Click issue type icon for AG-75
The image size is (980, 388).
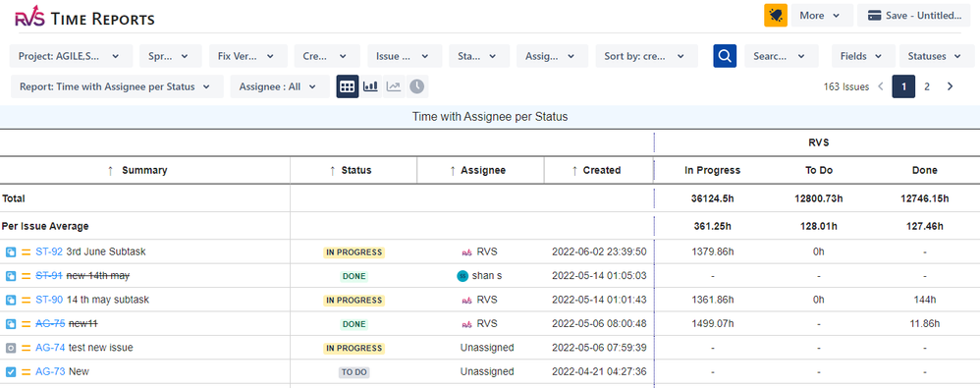click(x=11, y=324)
